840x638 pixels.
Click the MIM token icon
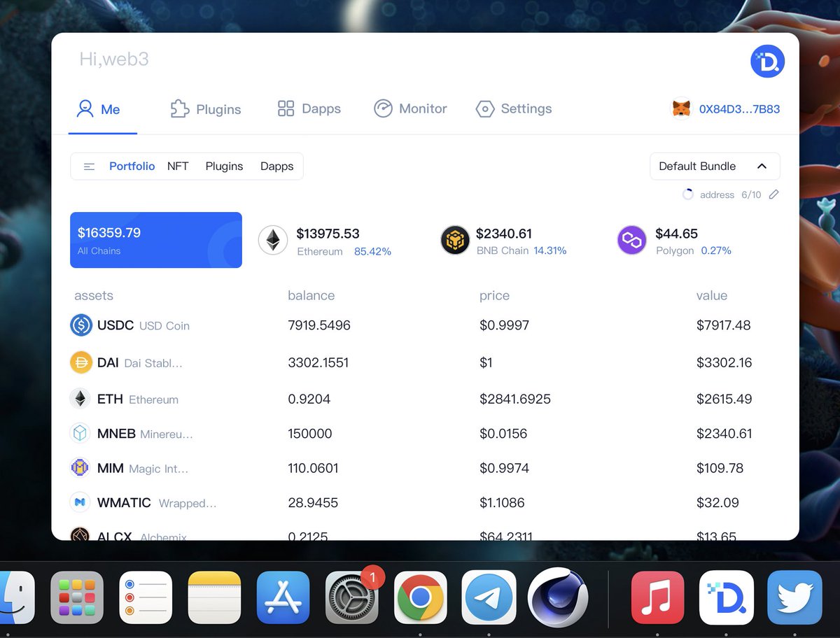pyautogui.click(x=80, y=467)
